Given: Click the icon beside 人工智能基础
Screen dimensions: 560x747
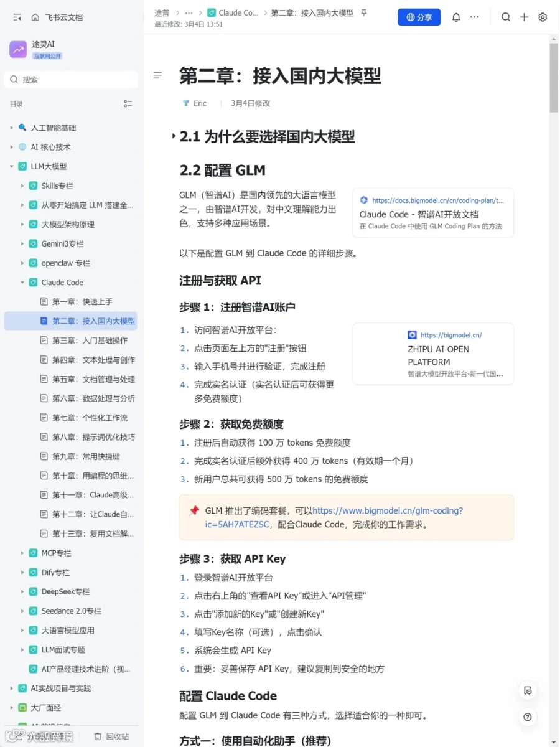Looking at the screenshot, I should [x=22, y=128].
